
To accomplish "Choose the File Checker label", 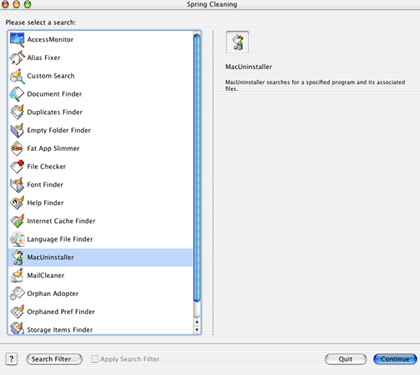I will point(46,166).
